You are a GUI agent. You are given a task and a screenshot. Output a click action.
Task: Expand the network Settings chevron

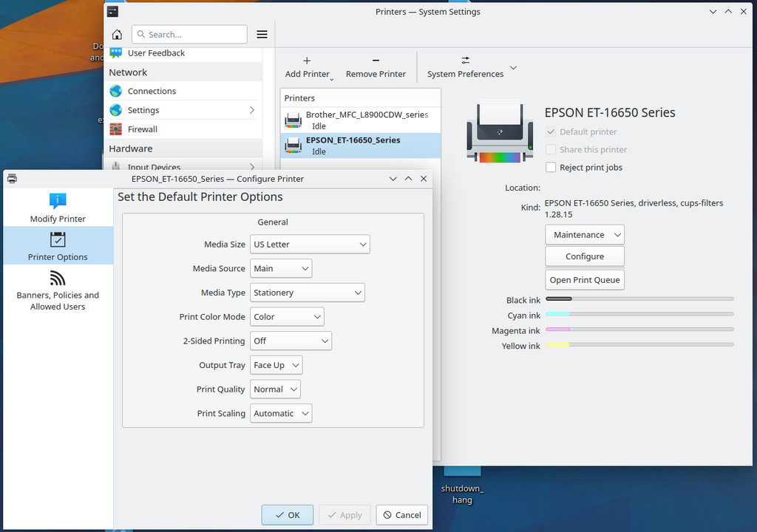tap(251, 110)
